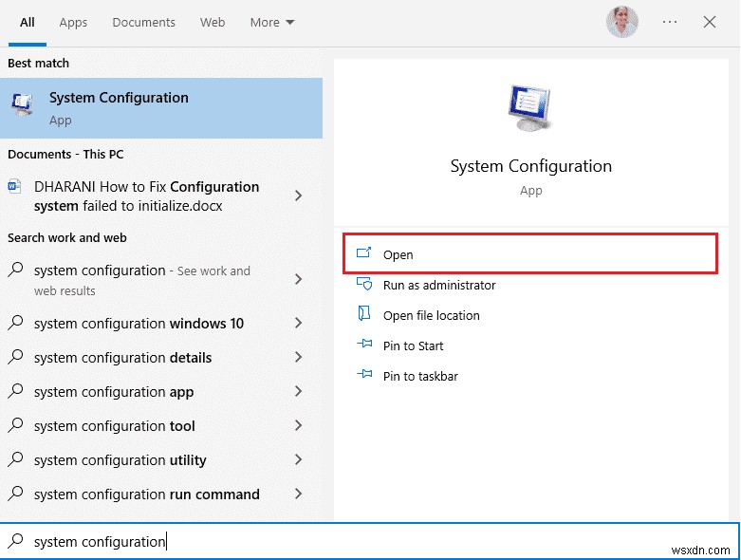Image resolution: width=741 pixels, height=560 pixels.
Task: Click the user profile picture icon
Action: click(622, 22)
